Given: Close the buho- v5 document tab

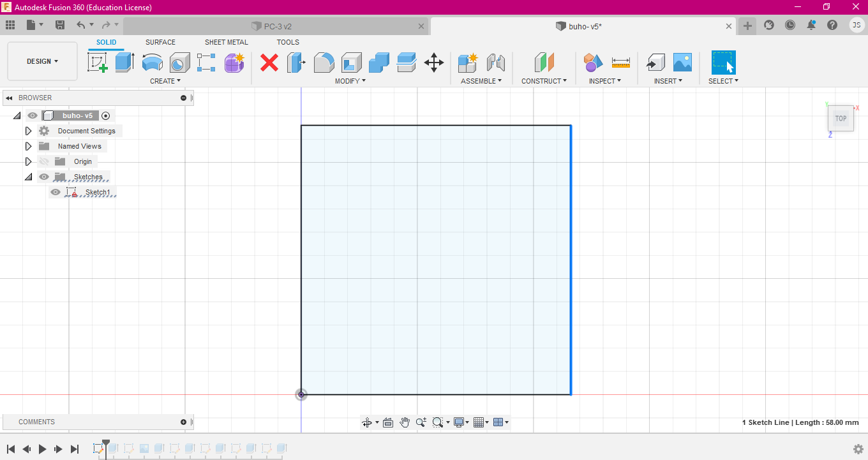Looking at the screenshot, I should click(730, 26).
